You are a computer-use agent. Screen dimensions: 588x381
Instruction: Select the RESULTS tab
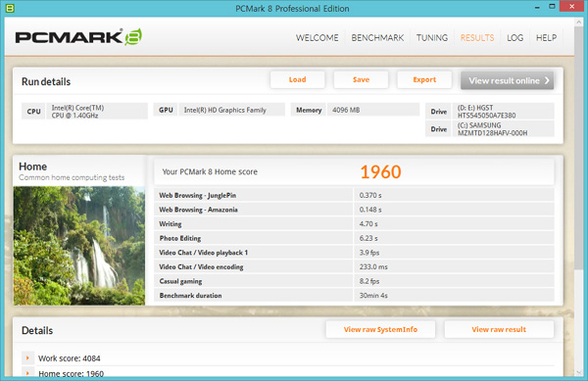point(477,38)
